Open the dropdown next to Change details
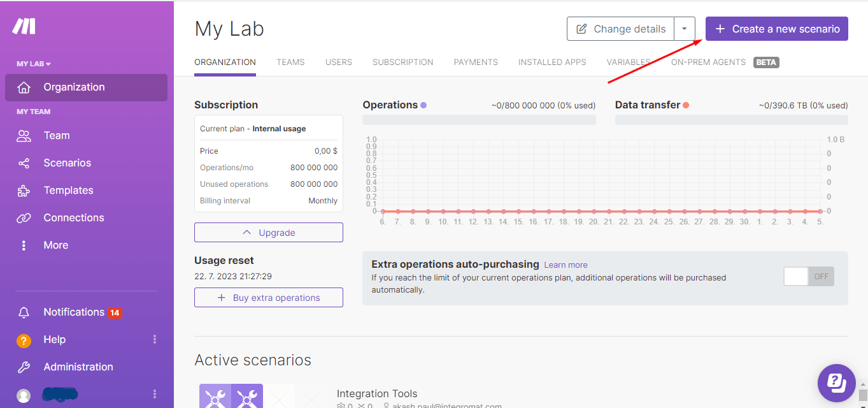The width and height of the screenshot is (868, 408). pos(685,29)
